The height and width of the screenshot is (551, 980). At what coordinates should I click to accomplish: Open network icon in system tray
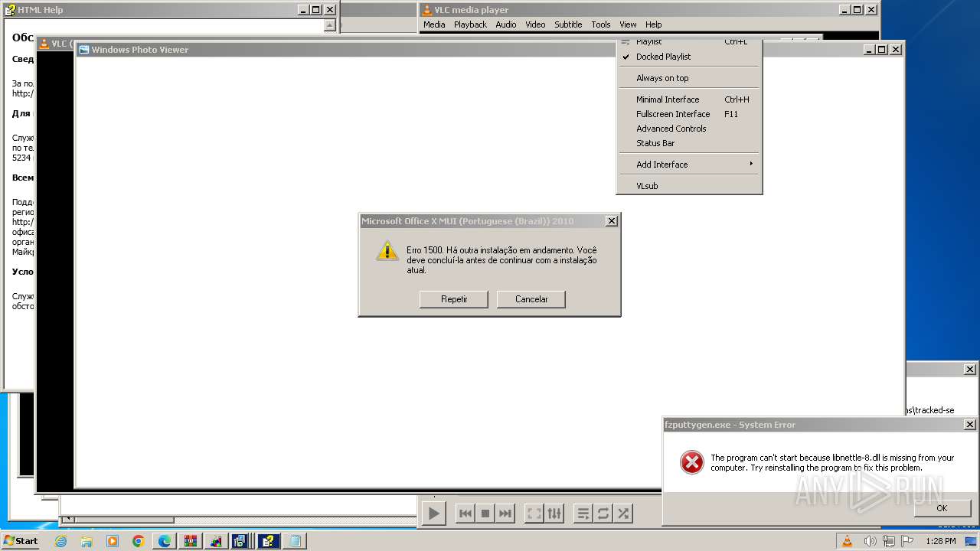(889, 541)
